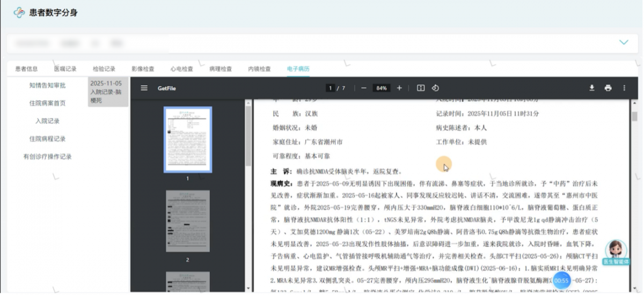Rotate the document counterclockwise

pos(435,88)
